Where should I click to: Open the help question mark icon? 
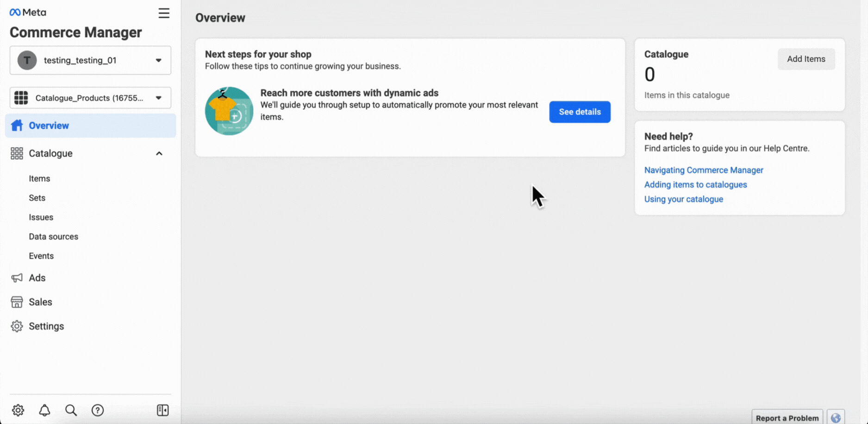coord(98,410)
